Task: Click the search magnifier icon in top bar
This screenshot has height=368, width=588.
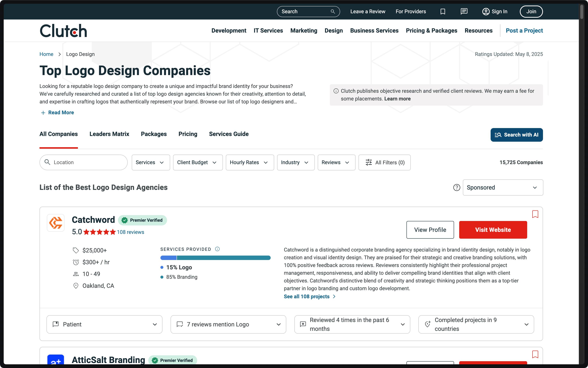Action: [333, 11]
